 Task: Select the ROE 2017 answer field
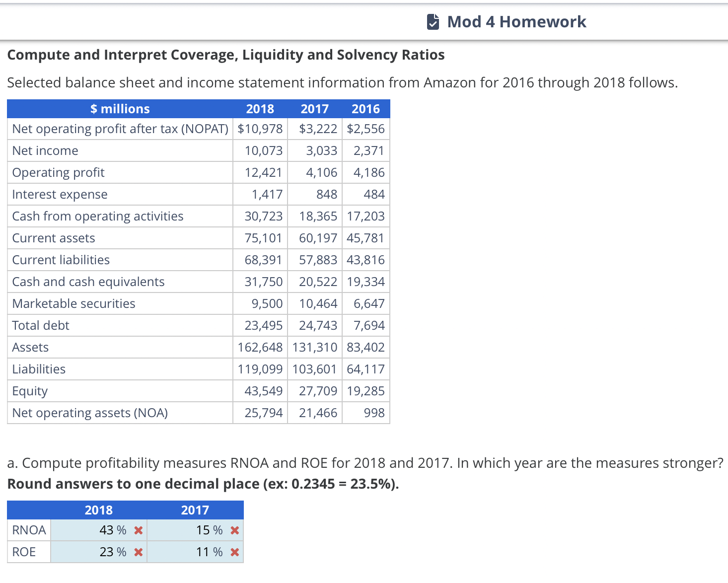pos(193,552)
